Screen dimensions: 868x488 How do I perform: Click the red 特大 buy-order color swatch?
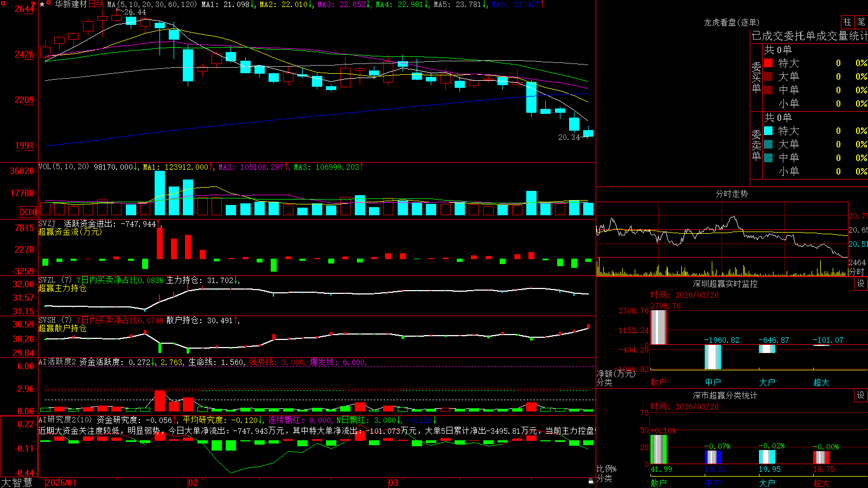(768, 63)
